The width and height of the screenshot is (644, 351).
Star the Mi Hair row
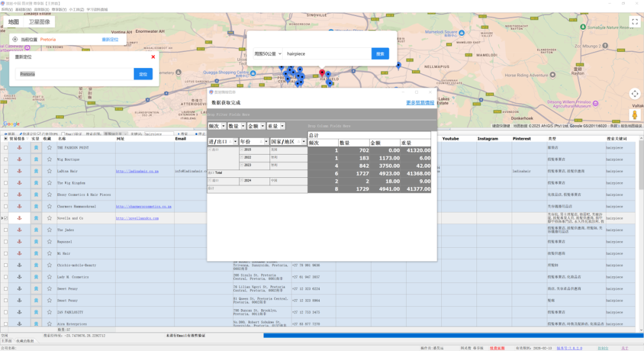pos(49,254)
